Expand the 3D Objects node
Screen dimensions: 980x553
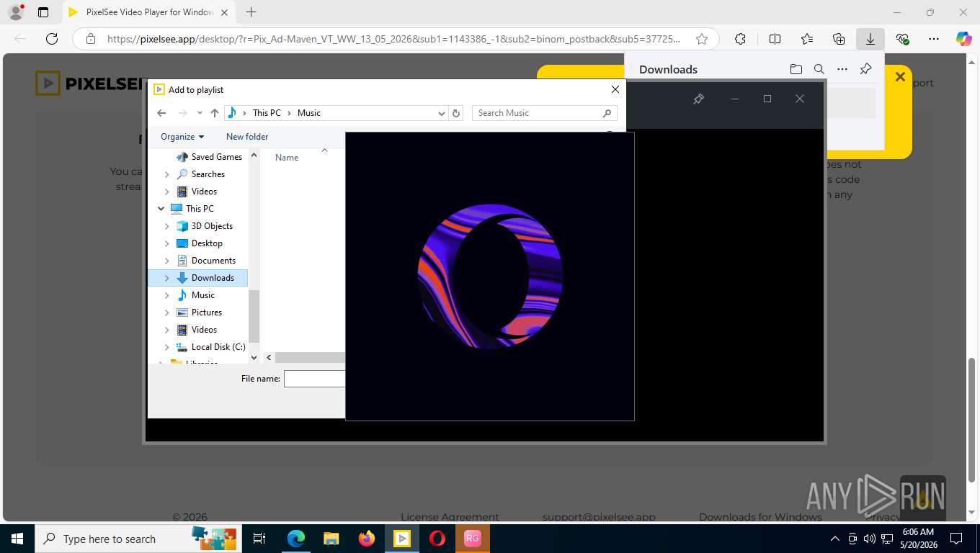(167, 226)
